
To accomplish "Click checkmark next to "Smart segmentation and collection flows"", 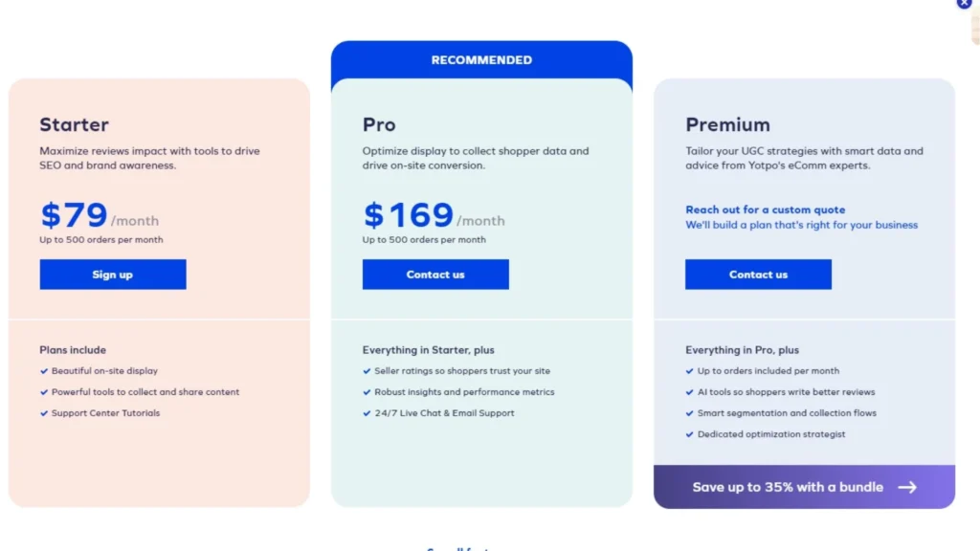I will click(690, 413).
